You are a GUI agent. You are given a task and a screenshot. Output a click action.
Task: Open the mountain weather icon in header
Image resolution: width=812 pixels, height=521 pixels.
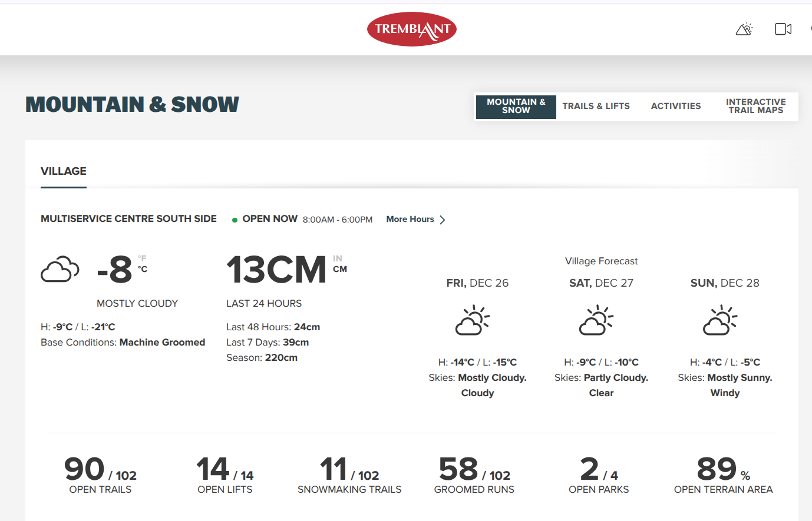coord(744,29)
